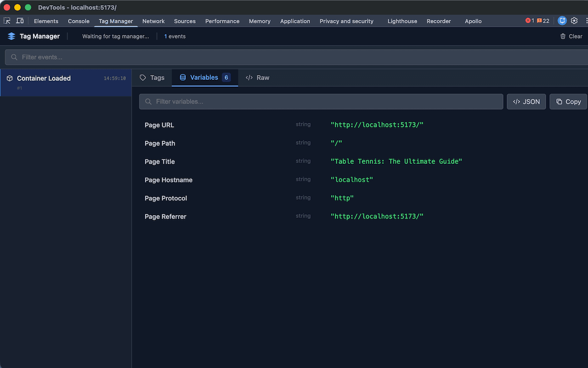Click the cube icon beside Container Loaded
This screenshot has height=368, width=588.
click(x=10, y=78)
